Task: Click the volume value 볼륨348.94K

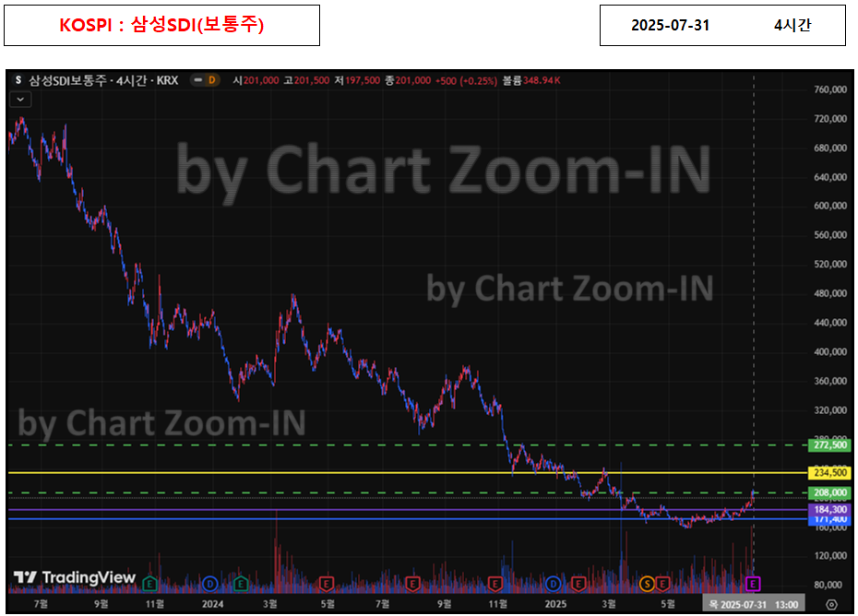Action: pyautogui.click(x=531, y=80)
